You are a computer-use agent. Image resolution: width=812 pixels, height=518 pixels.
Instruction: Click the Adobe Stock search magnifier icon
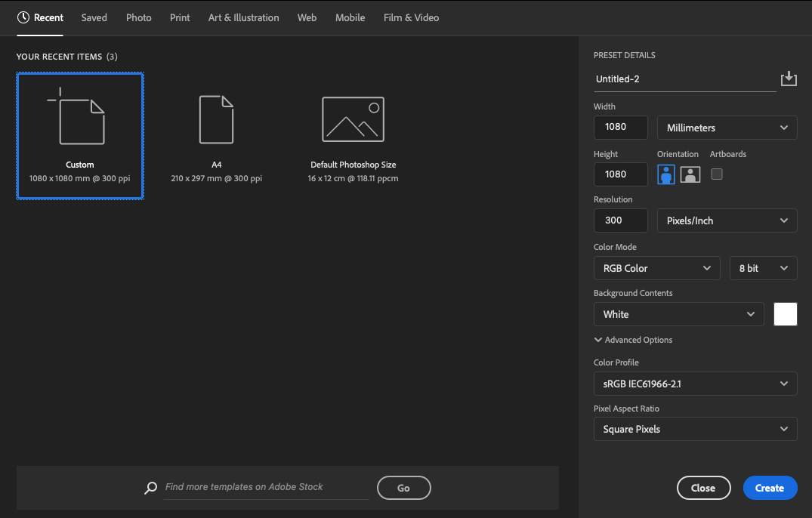tap(151, 488)
